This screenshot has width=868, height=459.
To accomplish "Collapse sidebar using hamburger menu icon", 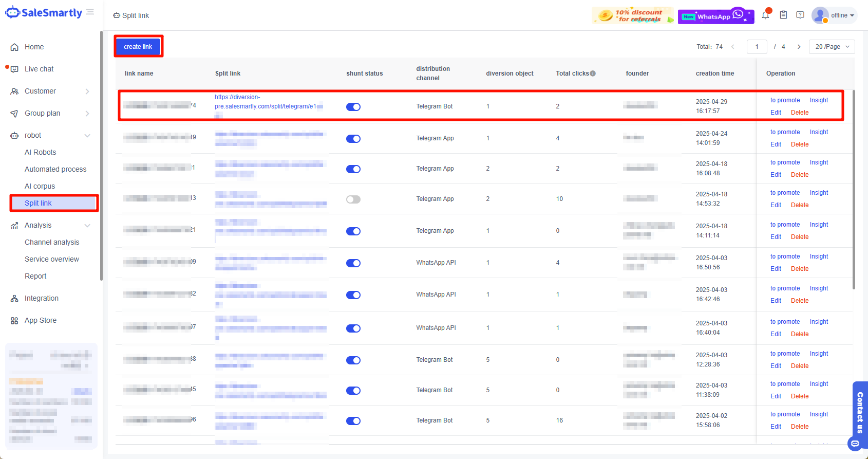I will click(x=90, y=12).
